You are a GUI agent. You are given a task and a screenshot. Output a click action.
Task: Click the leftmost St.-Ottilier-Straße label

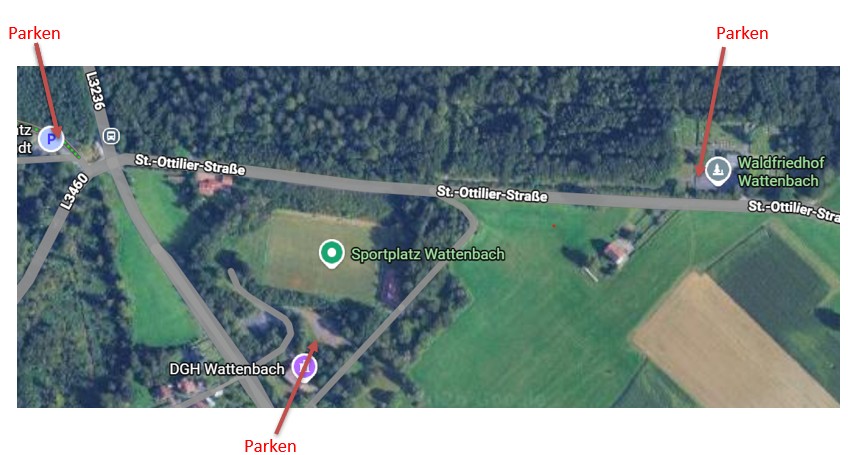click(190, 164)
